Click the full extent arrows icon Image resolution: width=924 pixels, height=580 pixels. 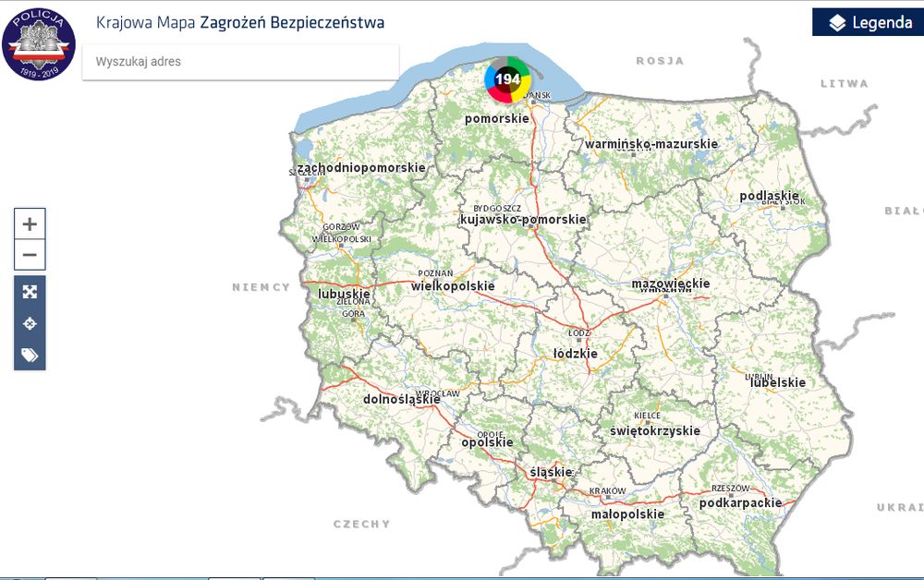pyautogui.click(x=30, y=292)
